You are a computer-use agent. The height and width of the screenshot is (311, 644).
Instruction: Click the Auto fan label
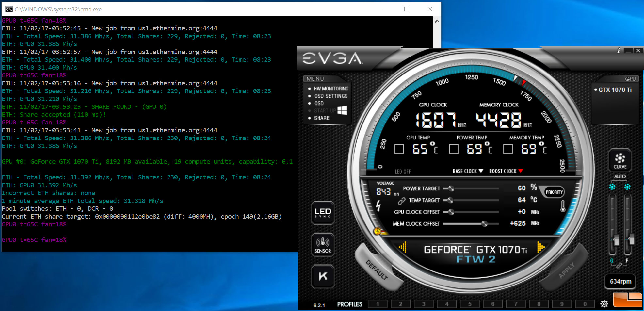(620, 176)
